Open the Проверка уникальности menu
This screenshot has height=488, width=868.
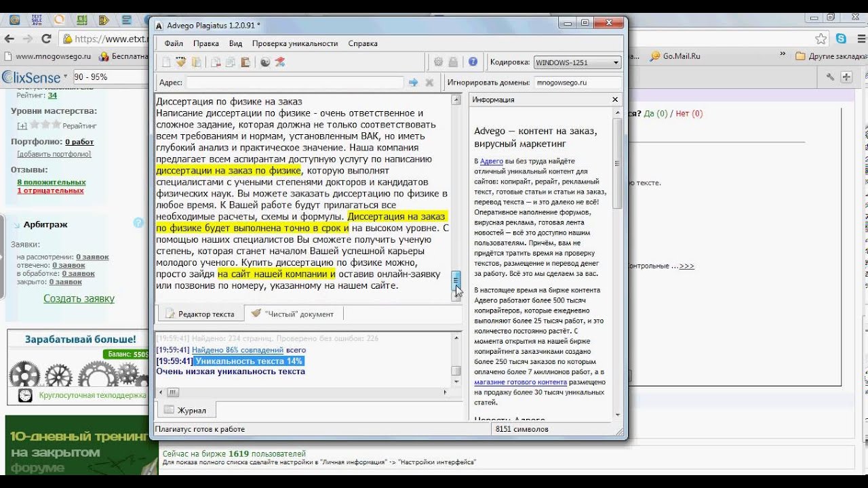click(295, 43)
